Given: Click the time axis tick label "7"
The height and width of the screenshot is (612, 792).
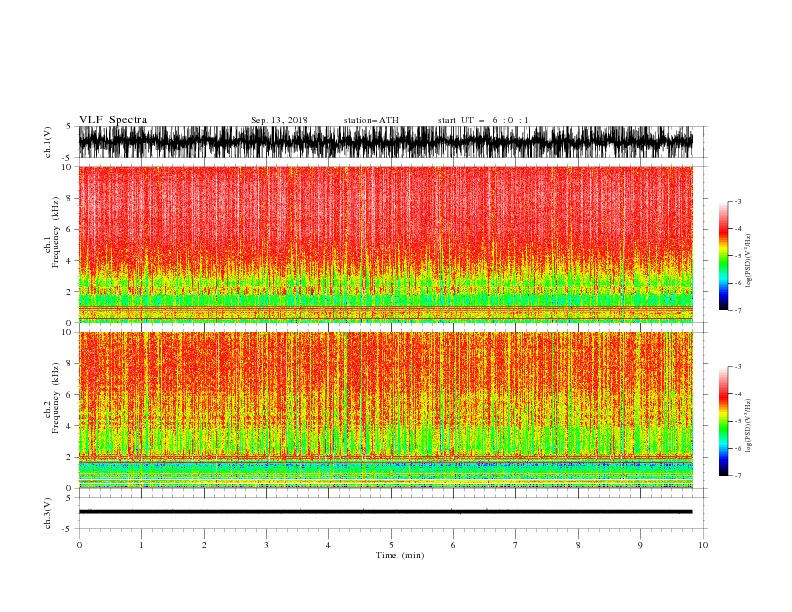Looking at the screenshot, I should (516, 545).
